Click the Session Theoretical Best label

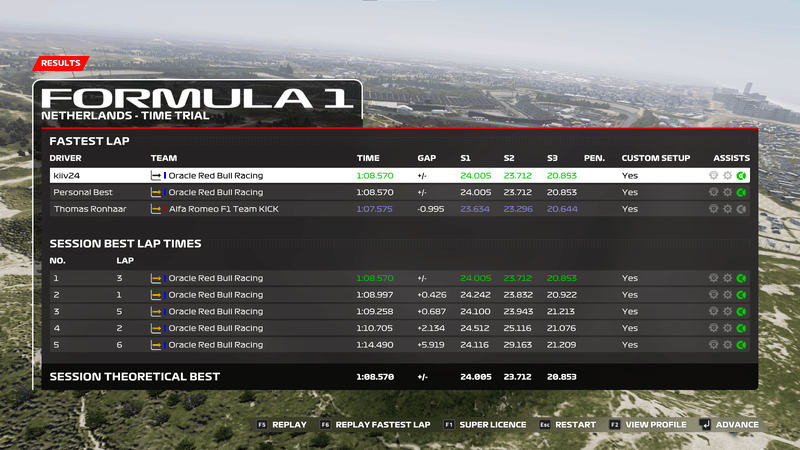click(x=135, y=377)
